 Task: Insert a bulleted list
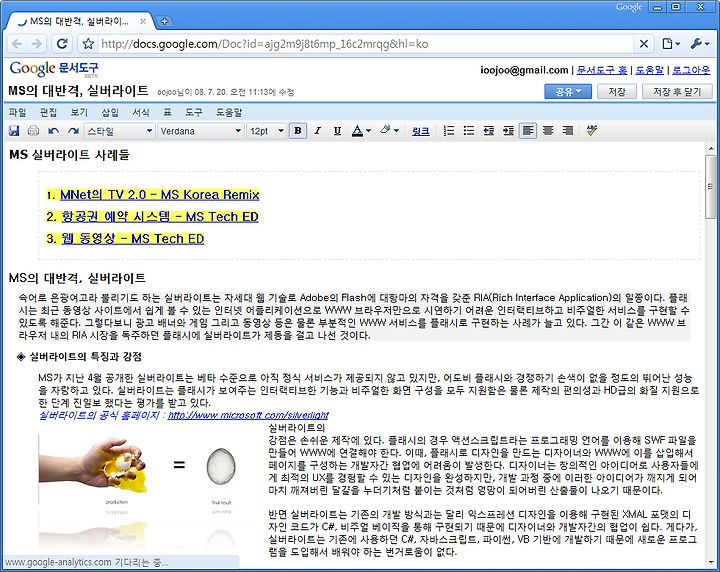[469, 131]
